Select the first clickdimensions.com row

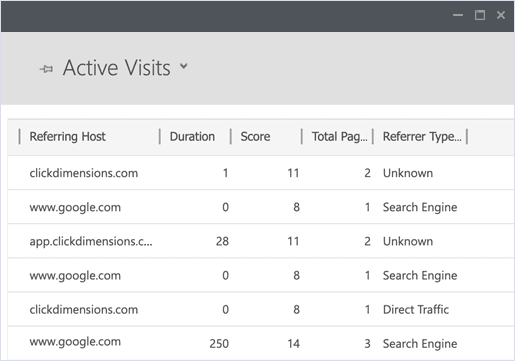261,173
